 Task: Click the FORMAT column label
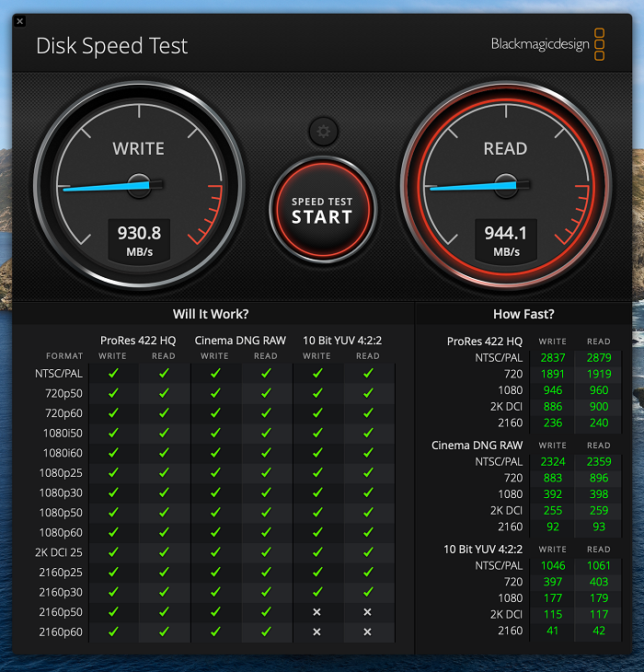pyautogui.click(x=64, y=356)
